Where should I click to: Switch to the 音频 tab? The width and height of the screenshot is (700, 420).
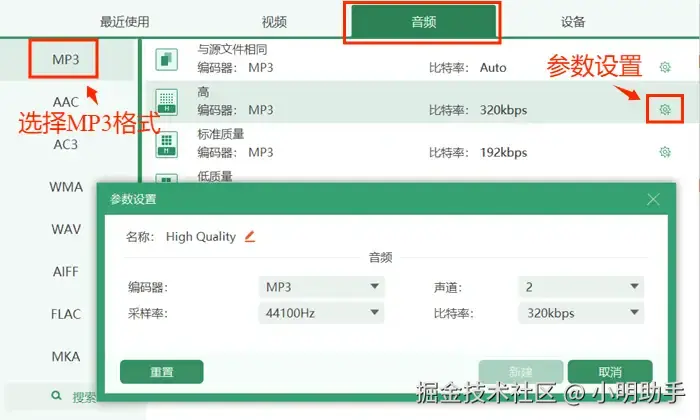(424, 21)
